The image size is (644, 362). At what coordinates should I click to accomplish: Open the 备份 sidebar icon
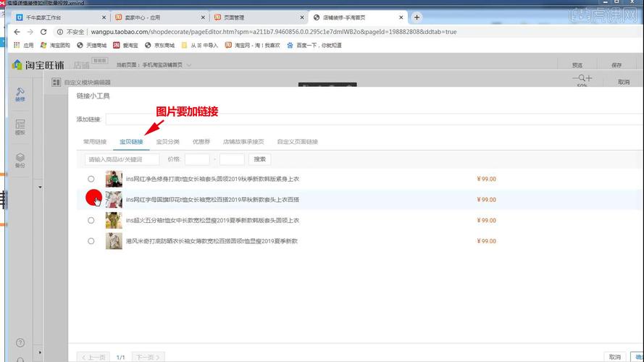(20, 160)
